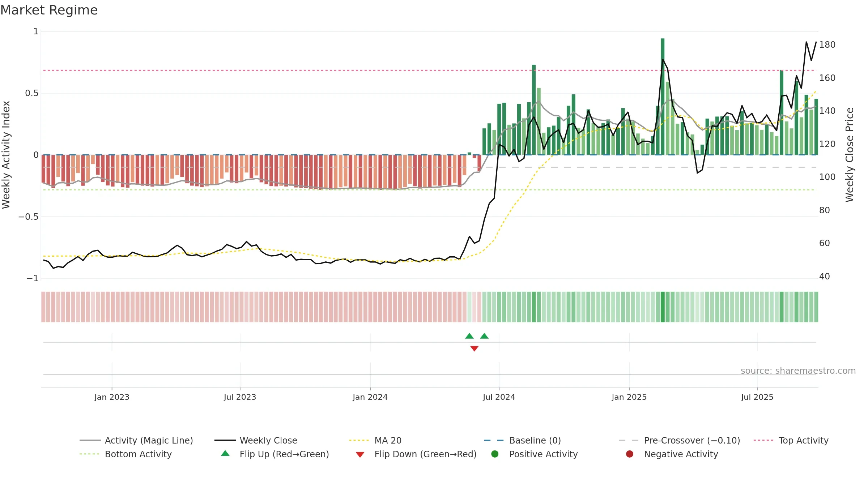Click the Weekly Activity Index axis title
868x488 pixels.
pyautogui.click(x=6, y=155)
